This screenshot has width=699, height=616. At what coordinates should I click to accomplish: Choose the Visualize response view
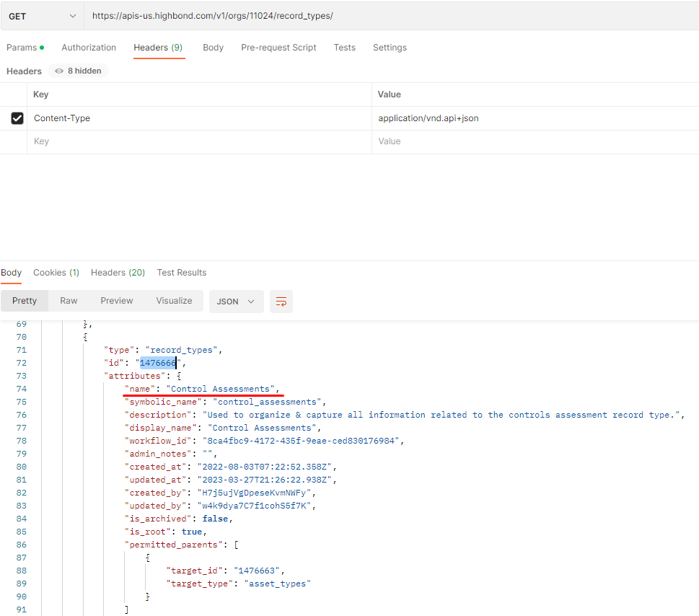[x=174, y=301]
